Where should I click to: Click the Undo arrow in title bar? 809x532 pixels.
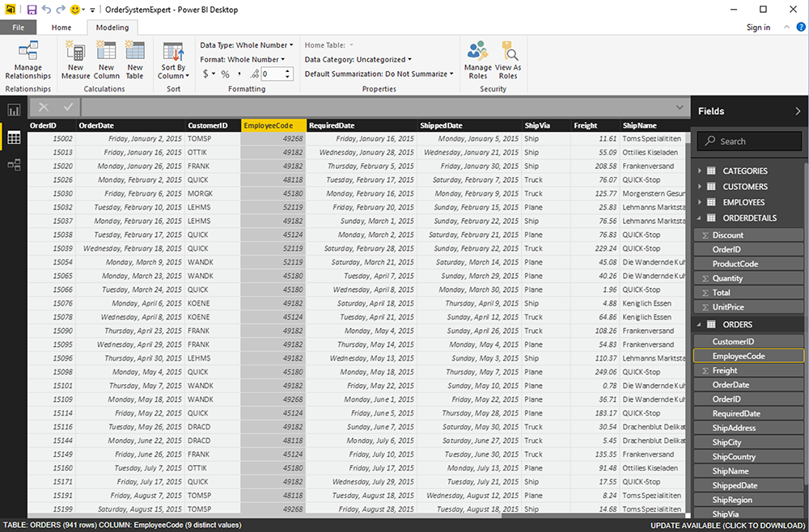(46, 9)
